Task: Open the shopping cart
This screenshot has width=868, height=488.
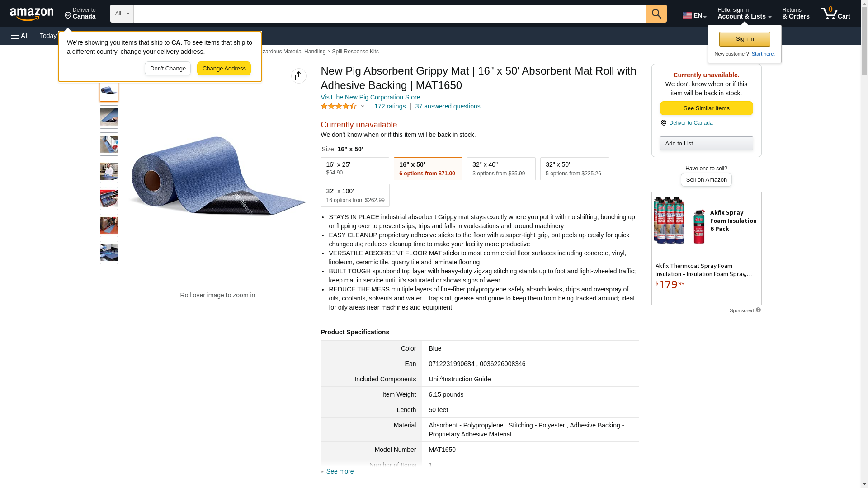Action: click(x=835, y=14)
